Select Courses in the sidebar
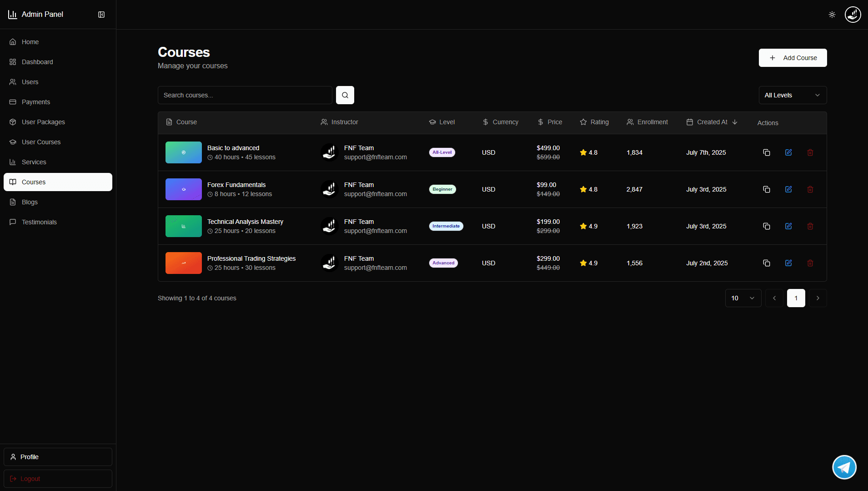The width and height of the screenshot is (868, 491). click(x=58, y=182)
